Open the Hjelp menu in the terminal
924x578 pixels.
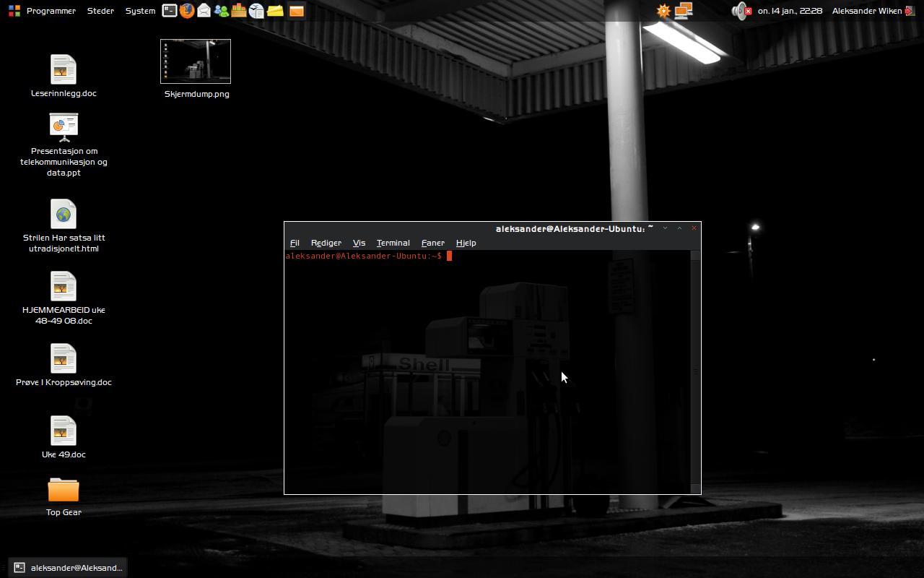[466, 243]
